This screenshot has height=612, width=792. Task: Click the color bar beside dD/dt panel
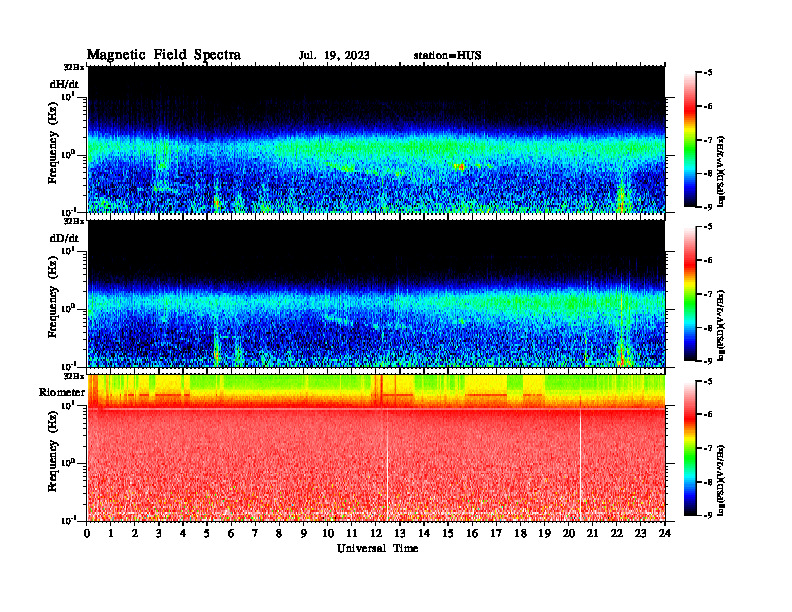[690, 293]
